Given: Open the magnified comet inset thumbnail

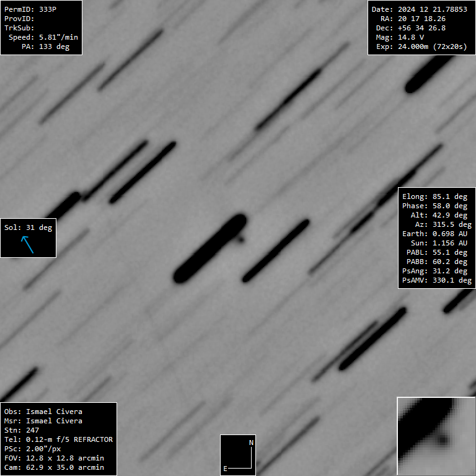Looking at the screenshot, I should click(436, 436).
